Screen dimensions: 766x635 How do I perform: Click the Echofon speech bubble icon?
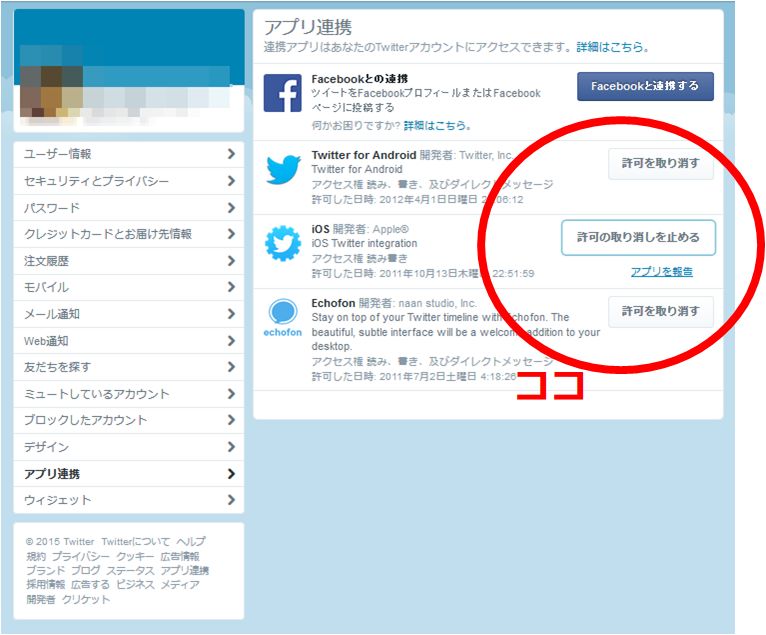(x=283, y=312)
